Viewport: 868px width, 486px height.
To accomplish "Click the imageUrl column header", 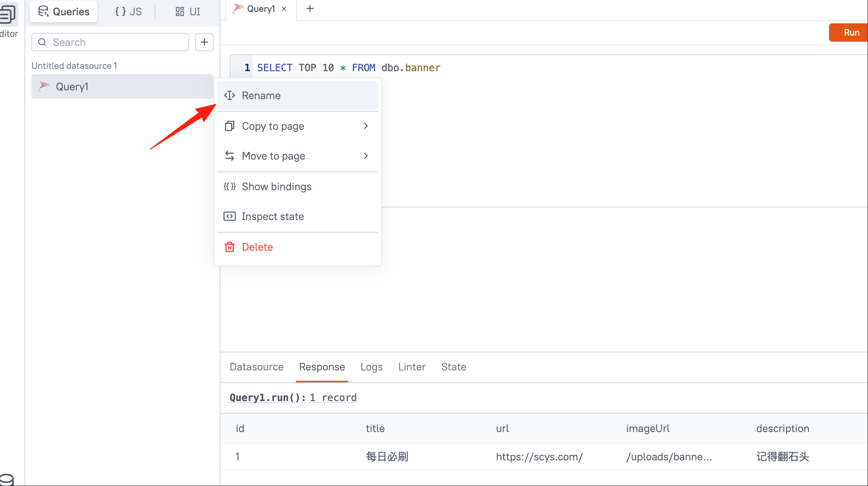I will (x=648, y=428).
